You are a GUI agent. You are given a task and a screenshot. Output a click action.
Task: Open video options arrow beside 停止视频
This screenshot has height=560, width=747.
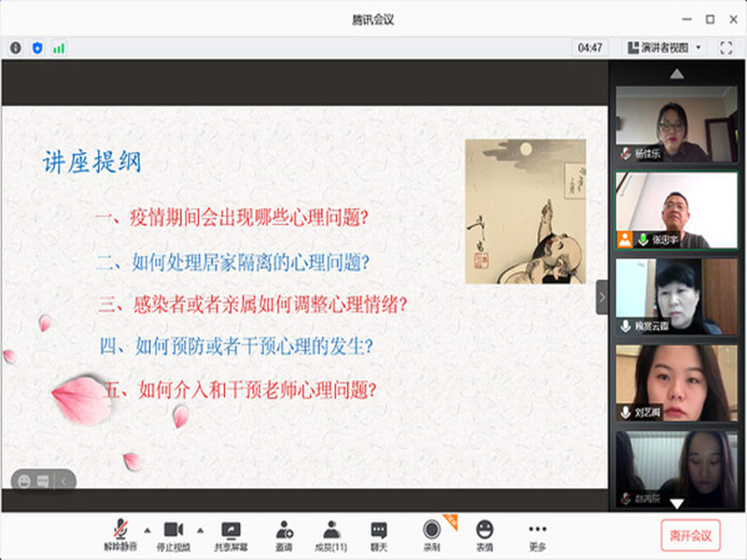click(200, 530)
